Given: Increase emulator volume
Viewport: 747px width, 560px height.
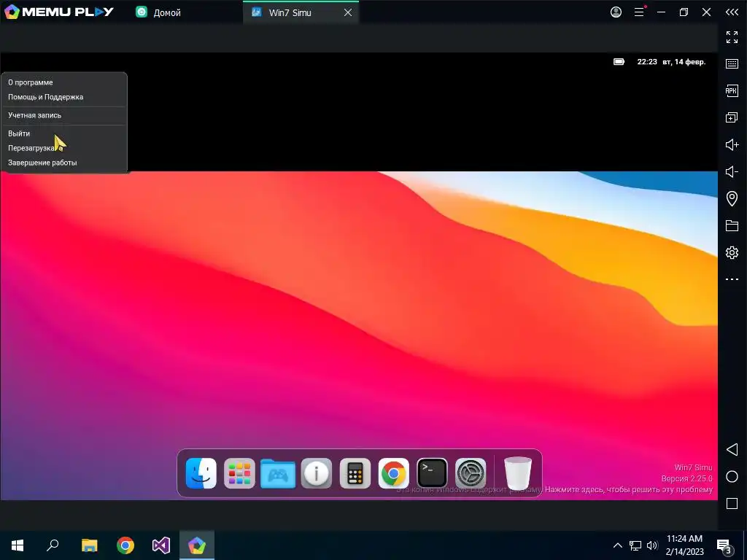Looking at the screenshot, I should click(x=732, y=144).
